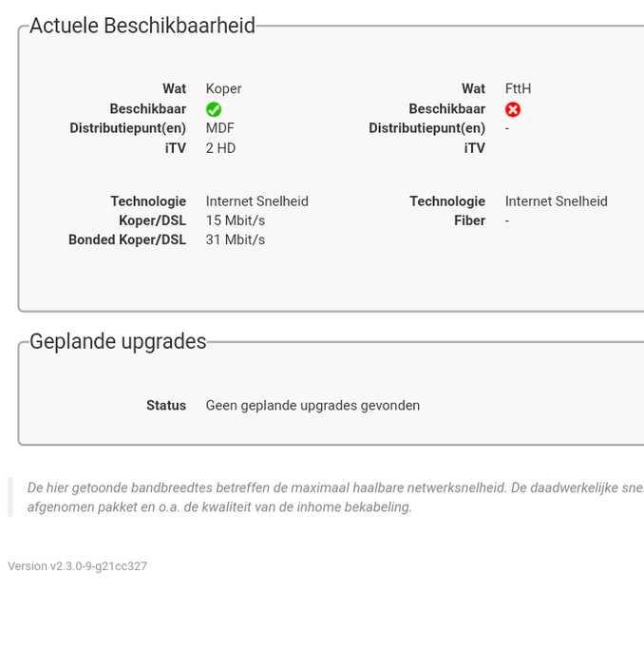Select the 31 Mbit/s bonded speed value
Viewport: 644px width, 669px height.
pyautogui.click(x=236, y=239)
